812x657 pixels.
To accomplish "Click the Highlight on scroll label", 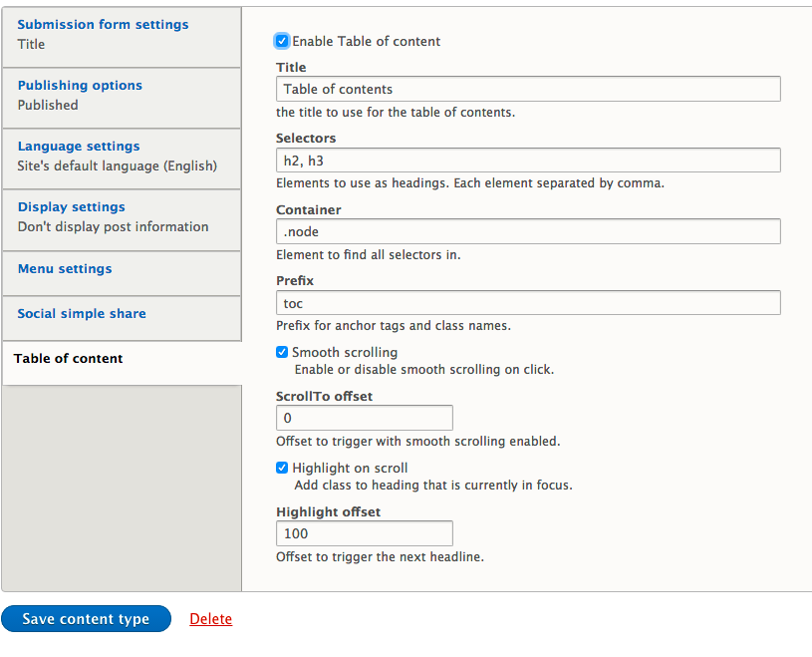I will coord(350,469).
